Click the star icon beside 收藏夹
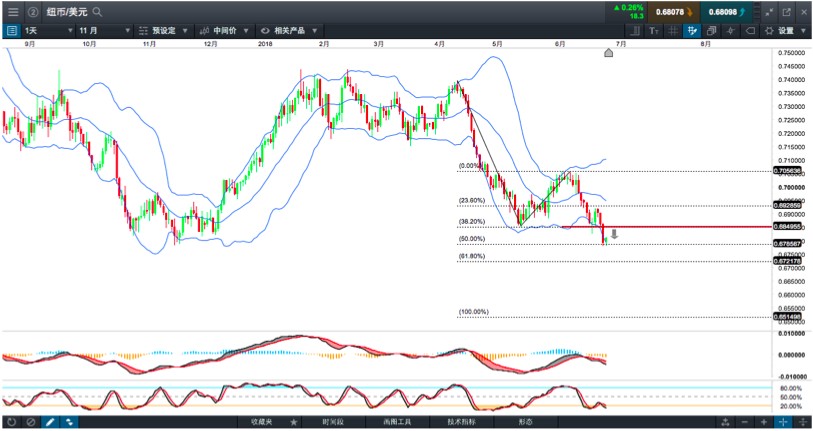Viewport: 813px width, 431px height. coord(293,422)
